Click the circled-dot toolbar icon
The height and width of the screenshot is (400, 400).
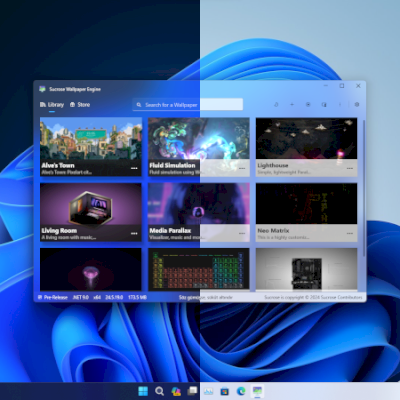coord(308,104)
